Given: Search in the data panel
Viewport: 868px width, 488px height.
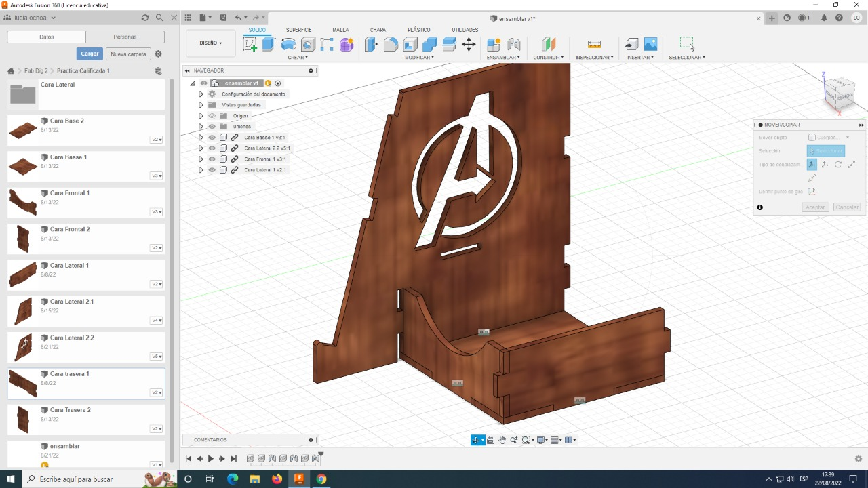Looking at the screenshot, I should tap(159, 18).
